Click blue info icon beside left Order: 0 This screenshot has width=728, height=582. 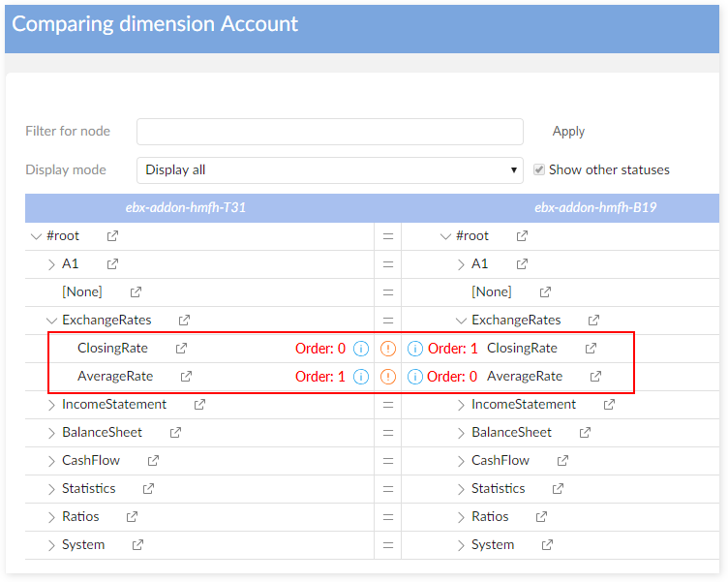click(361, 349)
